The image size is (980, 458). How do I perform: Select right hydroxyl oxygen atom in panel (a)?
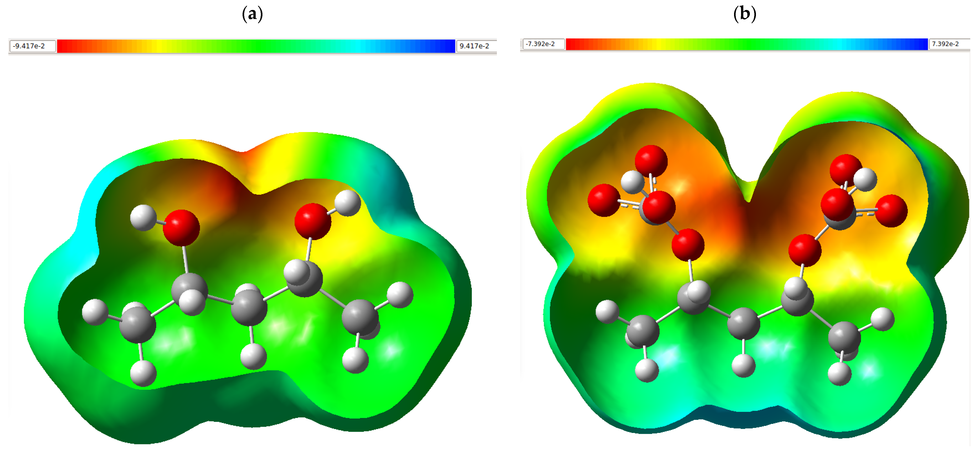click(313, 221)
